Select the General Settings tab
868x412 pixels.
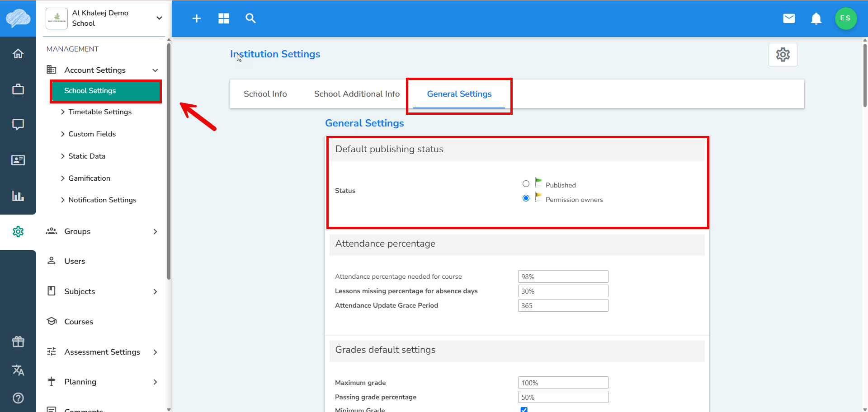(459, 94)
